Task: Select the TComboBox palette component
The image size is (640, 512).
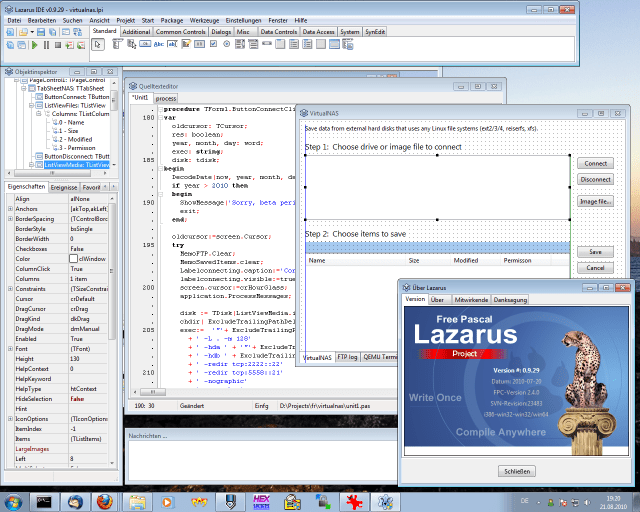Action: click(x=253, y=44)
